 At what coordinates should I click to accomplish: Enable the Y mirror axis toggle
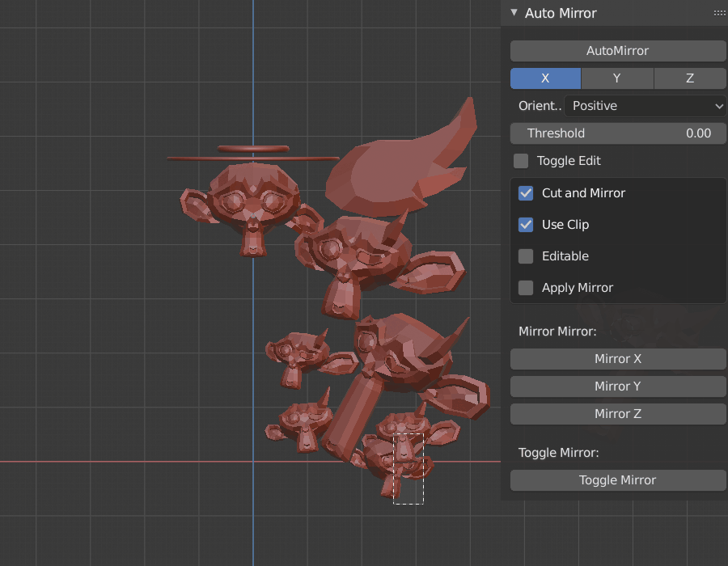point(616,78)
